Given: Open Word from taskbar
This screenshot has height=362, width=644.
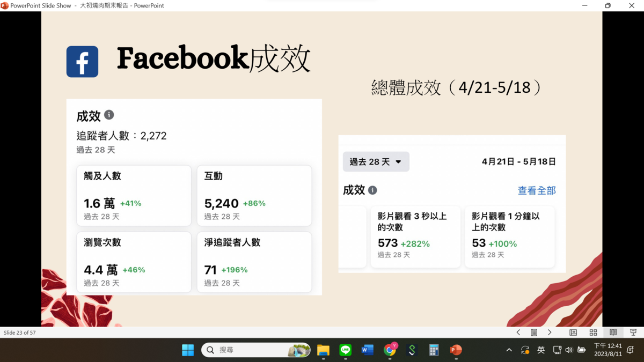Looking at the screenshot, I should (368, 350).
